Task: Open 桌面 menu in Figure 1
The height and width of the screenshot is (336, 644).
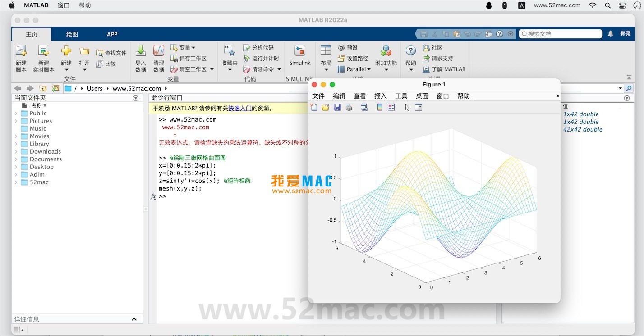Action: 422,96
